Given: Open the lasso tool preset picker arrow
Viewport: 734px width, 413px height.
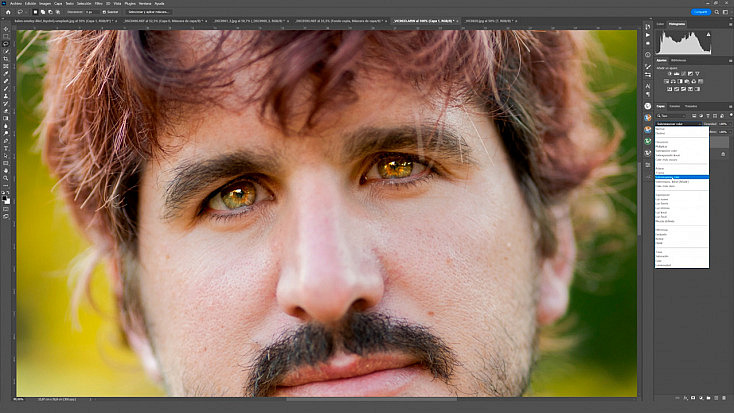Looking at the screenshot, I should pos(26,12).
